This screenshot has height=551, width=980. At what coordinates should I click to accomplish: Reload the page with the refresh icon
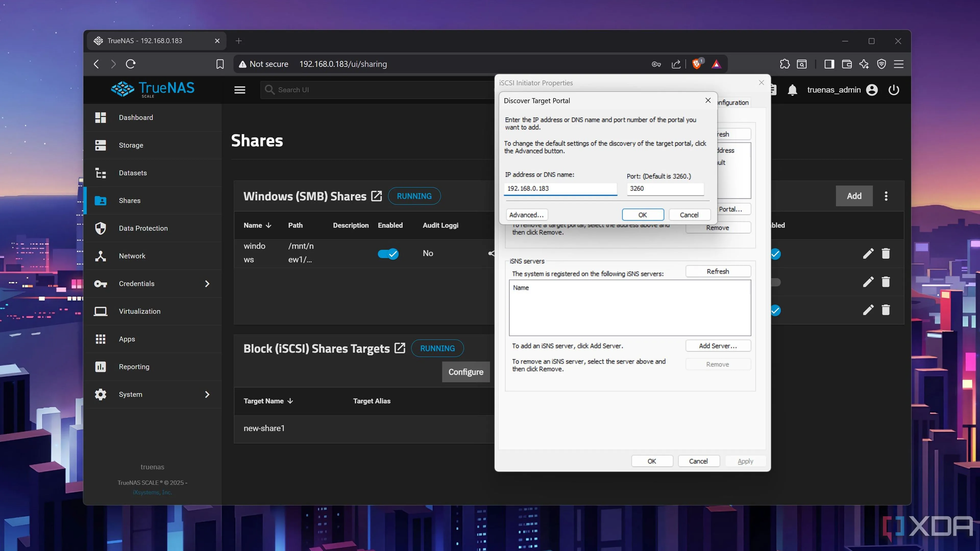pos(130,64)
